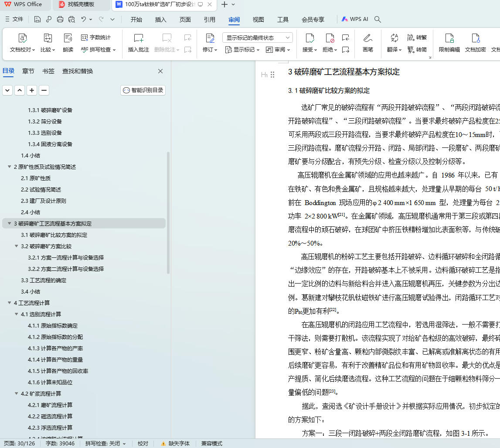Open status bar 拼写检查: 关闭 dropdown
500x448 pixels.
point(105,444)
